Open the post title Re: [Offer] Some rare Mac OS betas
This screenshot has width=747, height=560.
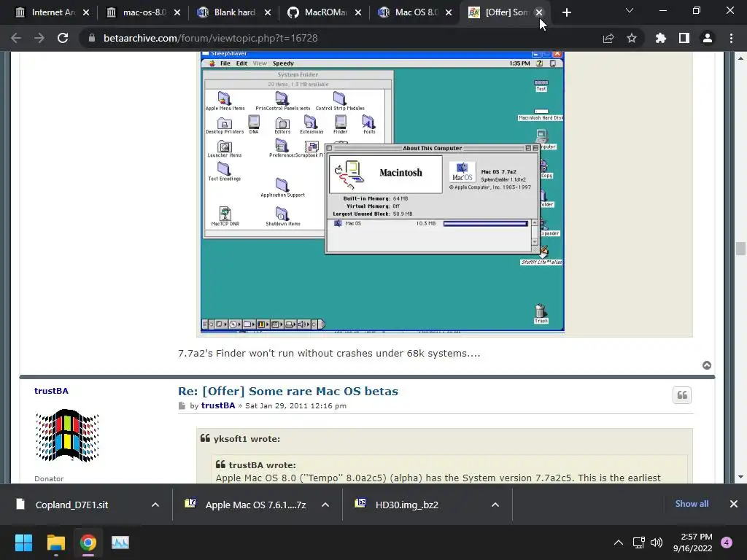pos(288,391)
